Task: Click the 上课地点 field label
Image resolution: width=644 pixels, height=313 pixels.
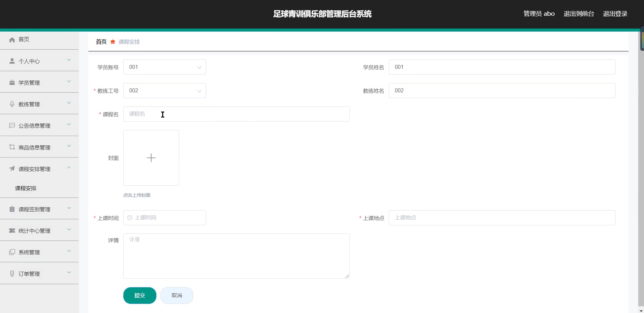Action: [x=374, y=218]
